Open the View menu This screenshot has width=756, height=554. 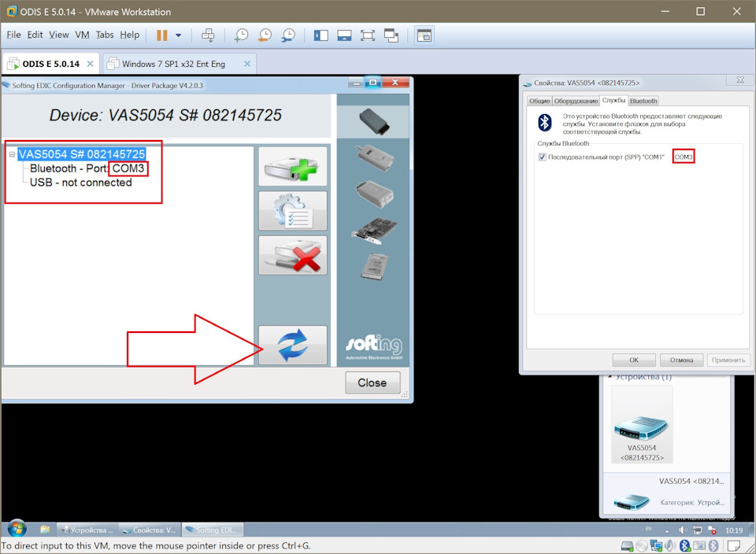click(59, 35)
